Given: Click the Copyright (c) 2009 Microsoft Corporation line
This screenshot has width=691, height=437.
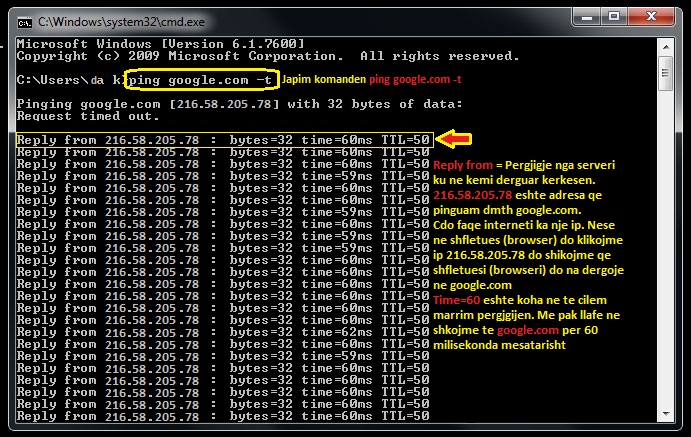Looking at the screenshot, I should click(x=268, y=56).
